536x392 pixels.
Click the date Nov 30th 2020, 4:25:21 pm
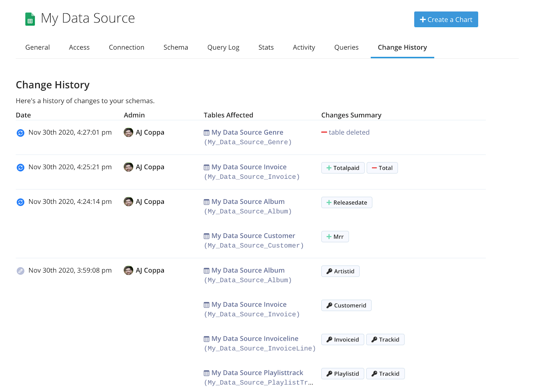pos(70,167)
